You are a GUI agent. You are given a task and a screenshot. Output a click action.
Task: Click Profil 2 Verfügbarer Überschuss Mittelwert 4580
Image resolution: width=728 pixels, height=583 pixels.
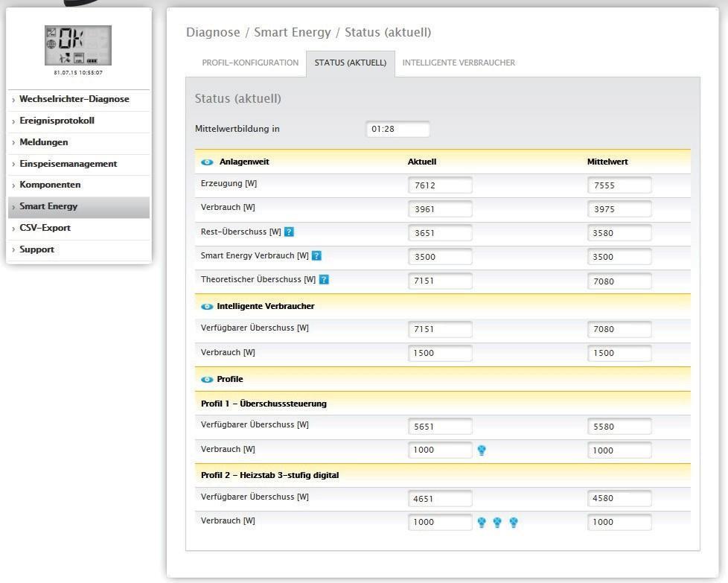tap(619, 498)
